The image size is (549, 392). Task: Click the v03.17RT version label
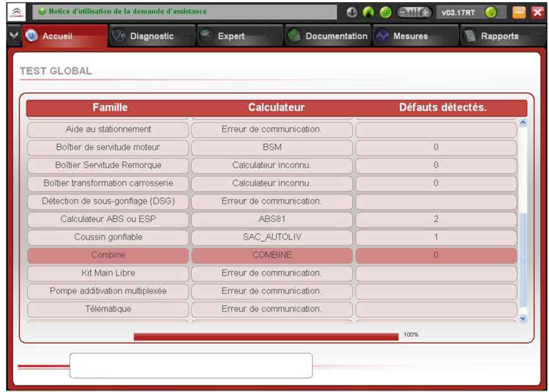point(458,13)
